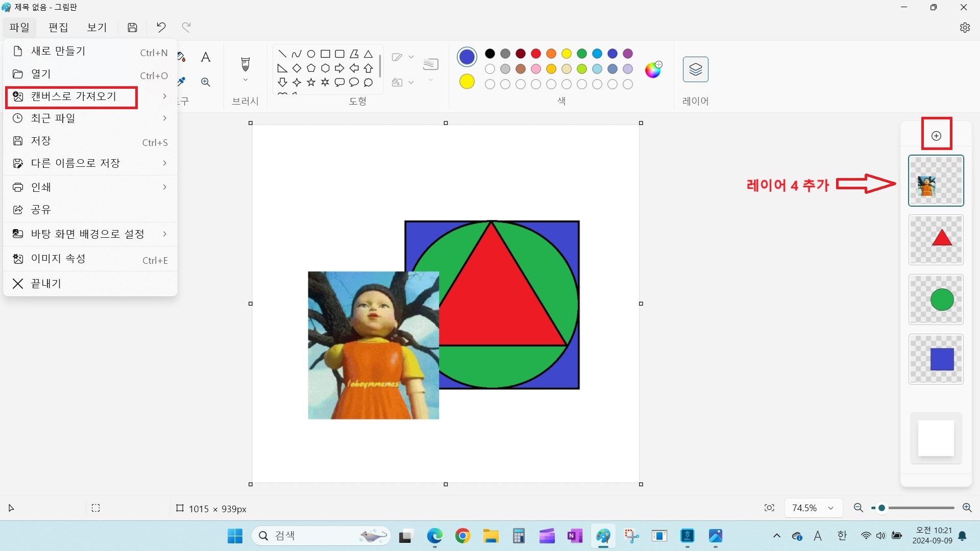Pick the red color swatch
The width and height of the screenshot is (980, 551).
(x=536, y=54)
